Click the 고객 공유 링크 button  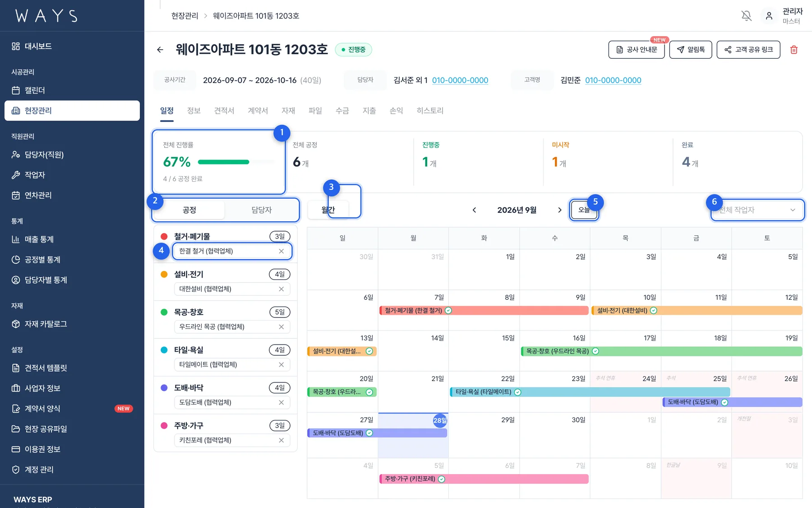tap(748, 50)
